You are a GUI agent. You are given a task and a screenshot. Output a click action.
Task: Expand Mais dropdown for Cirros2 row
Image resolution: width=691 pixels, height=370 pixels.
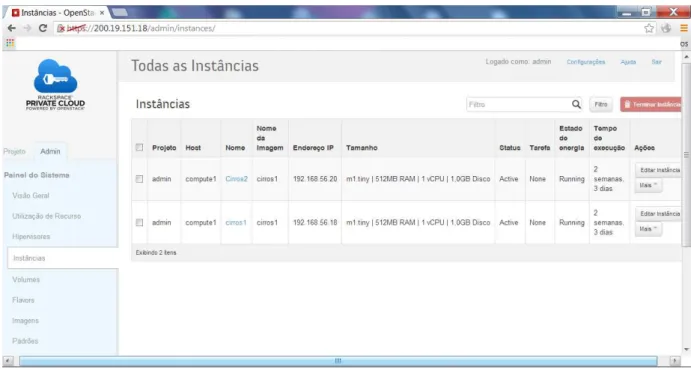coord(648,186)
